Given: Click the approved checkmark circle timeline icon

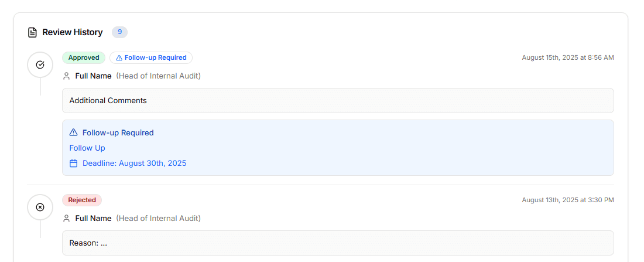Looking at the screenshot, I should pos(40,64).
